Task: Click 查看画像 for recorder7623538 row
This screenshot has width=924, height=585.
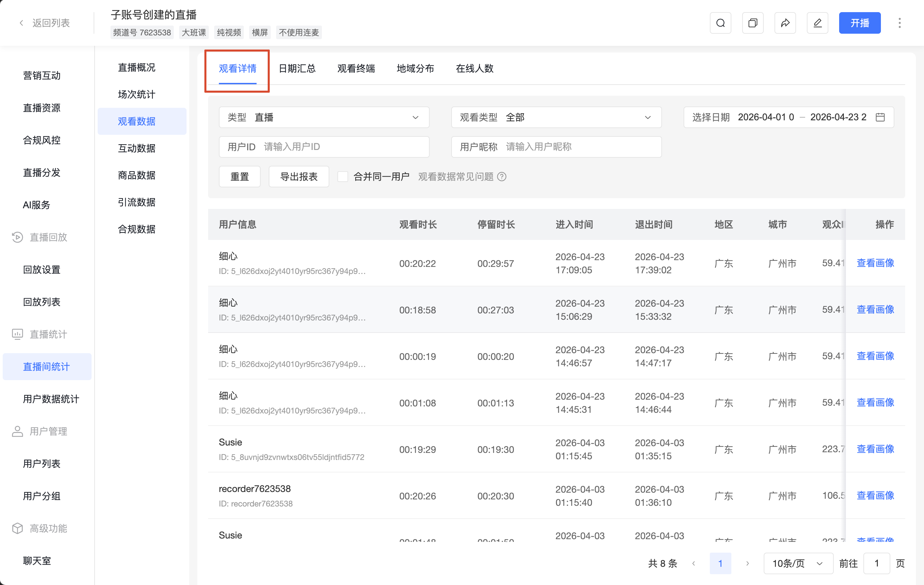Action: click(875, 495)
